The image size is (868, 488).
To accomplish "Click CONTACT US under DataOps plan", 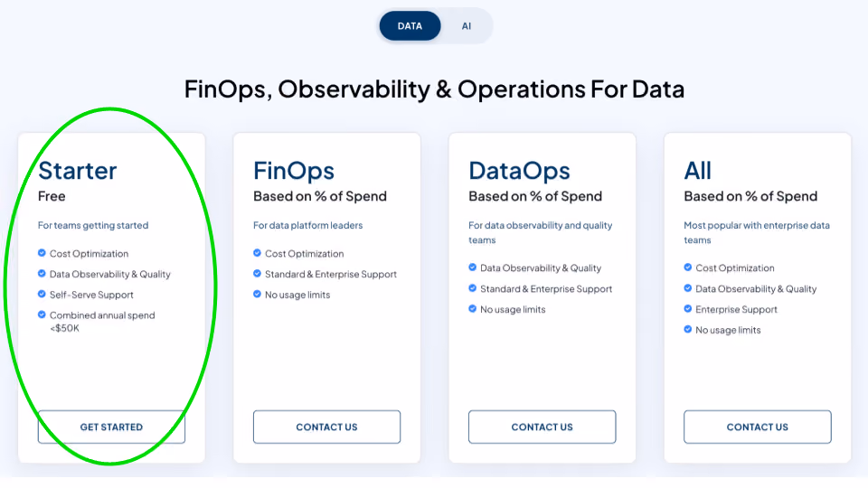I will (x=542, y=427).
